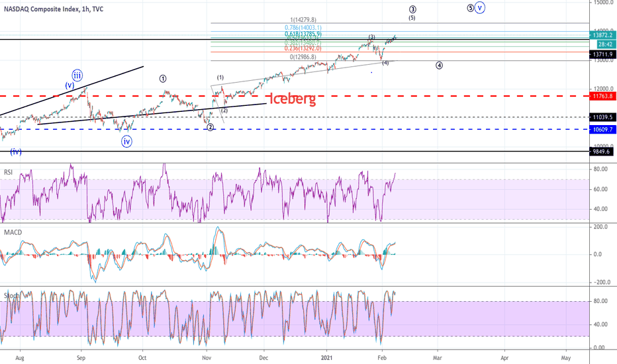The height and width of the screenshot is (364, 617).
Task: Select Fibonacci level 0.618(13785.9) label
Action: [303, 34]
